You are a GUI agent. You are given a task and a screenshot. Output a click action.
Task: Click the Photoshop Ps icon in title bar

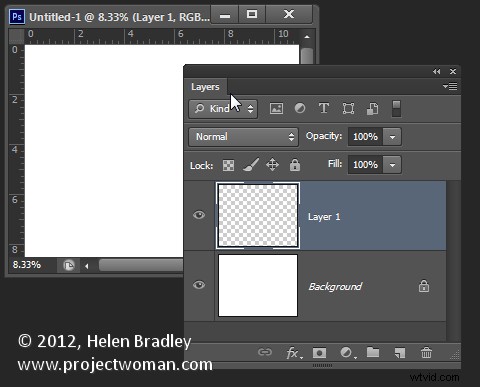coord(17,17)
